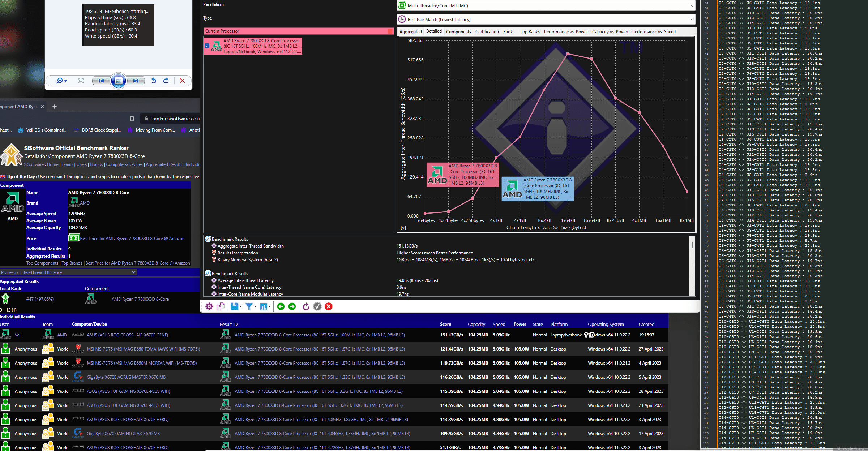
Task: Open the Home link in ranker navigation
Action: pyautogui.click(x=52, y=164)
